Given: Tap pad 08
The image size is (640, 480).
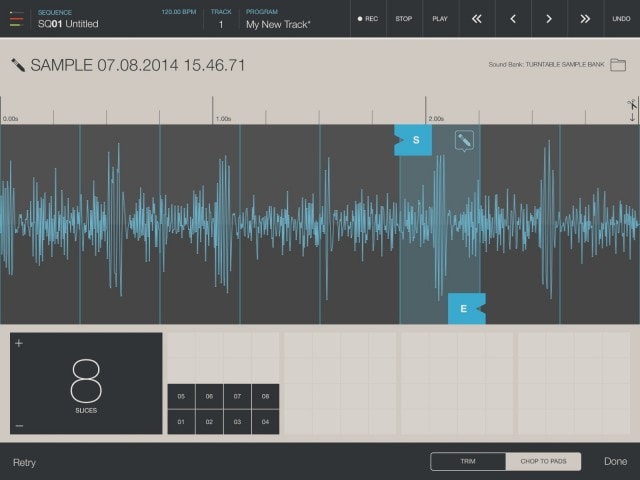Looking at the screenshot, I should coord(266,396).
